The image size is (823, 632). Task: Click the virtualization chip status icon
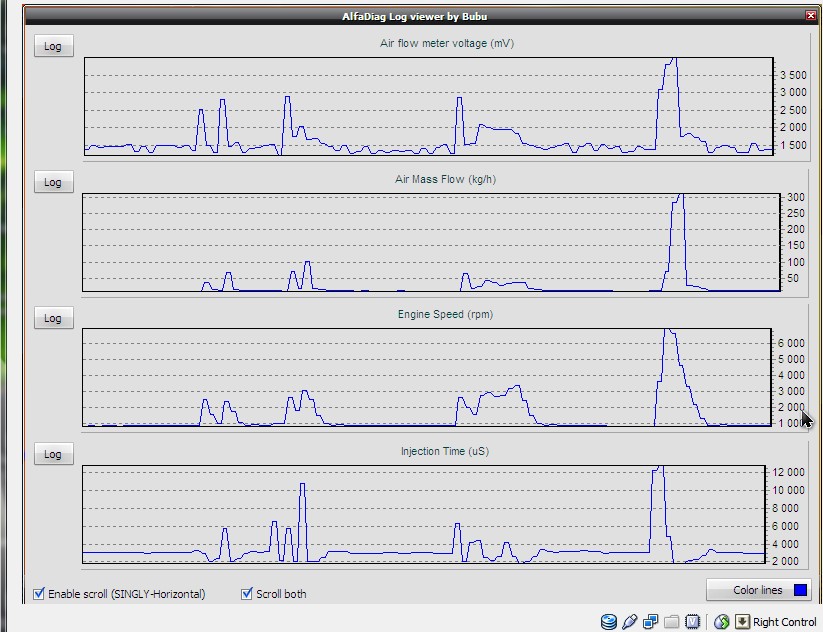692,622
